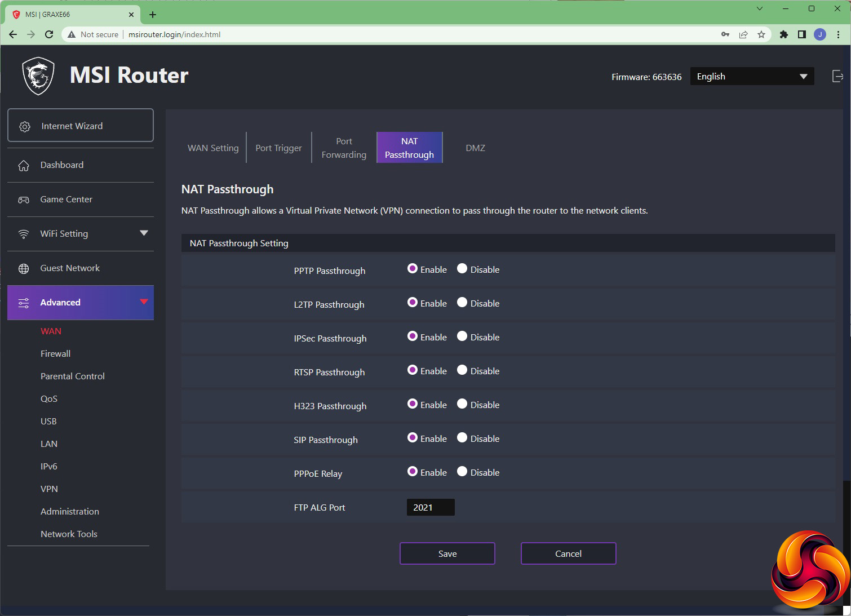
Task: Open a new browser tab
Action: [153, 15]
